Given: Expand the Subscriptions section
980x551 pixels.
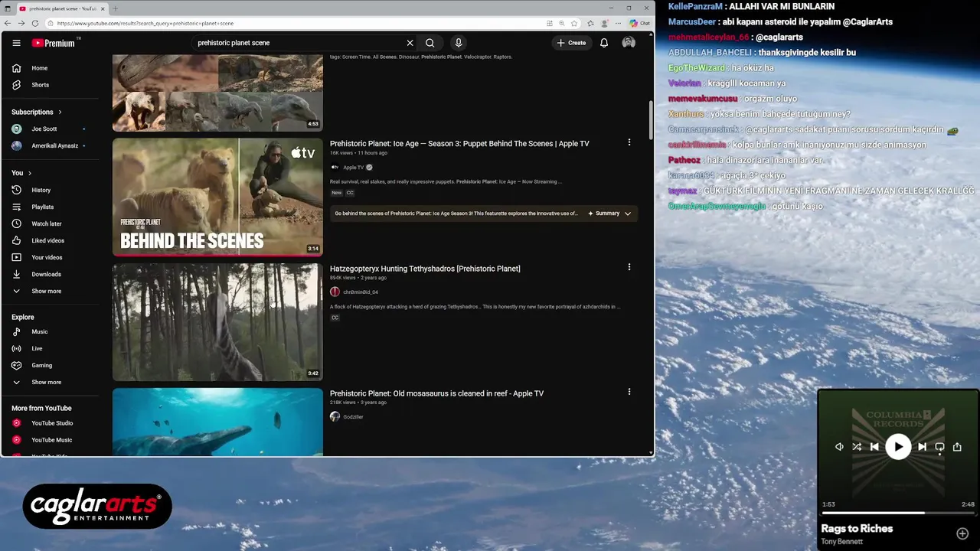Looking at the screenshot, I should click(37, 112).
